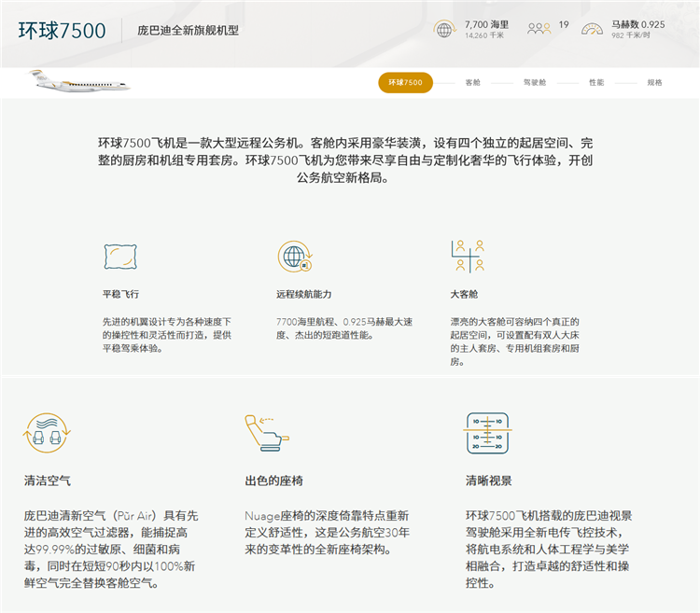This screenshot has width=700, height=613.
Task: Click the aircraft thumbnail image
Action: point(79,81)
